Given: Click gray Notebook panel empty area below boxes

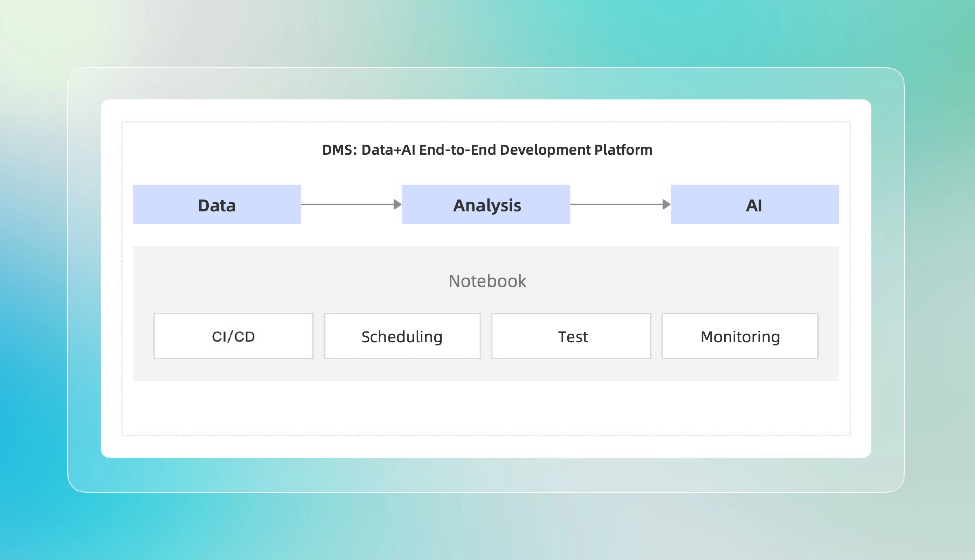Looking at the screenshot, I should tap(486, 370).
